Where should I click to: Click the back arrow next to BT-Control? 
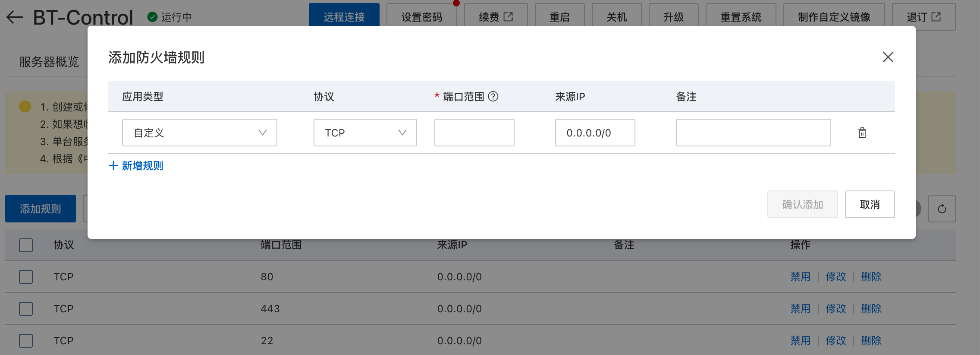point(15,17)
